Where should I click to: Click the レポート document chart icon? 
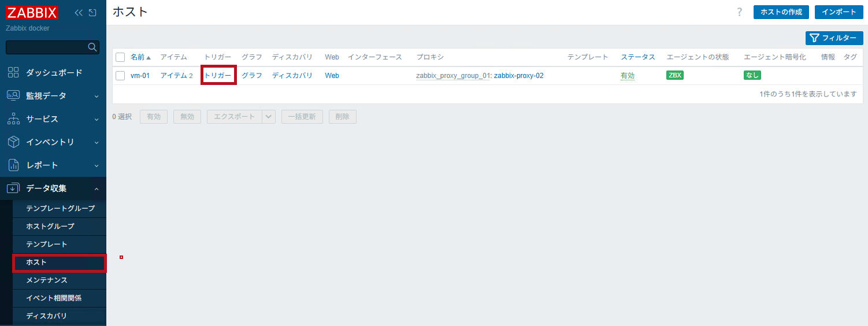pyautogui.click(x=13, y=165)
